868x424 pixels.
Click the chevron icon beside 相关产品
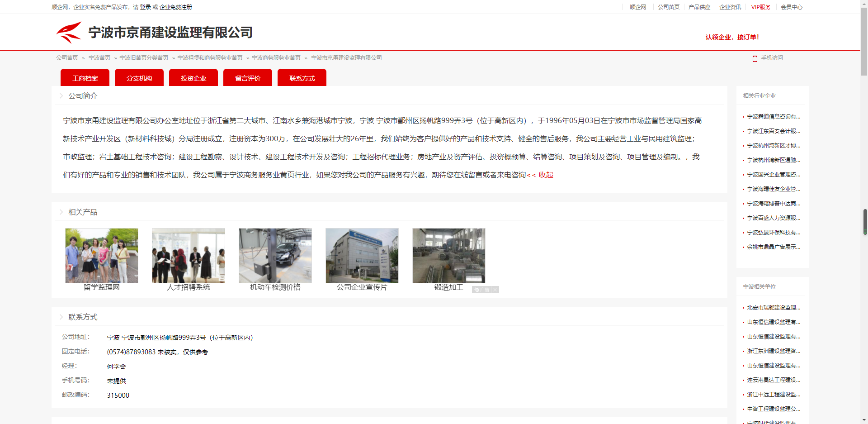pos(61,212)
